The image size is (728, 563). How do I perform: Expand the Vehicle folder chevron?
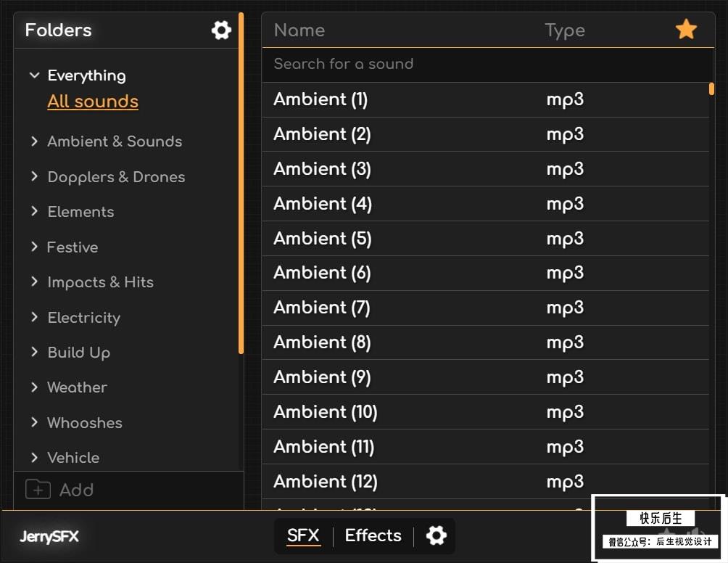pyautogui.click(x=34, y=458)
